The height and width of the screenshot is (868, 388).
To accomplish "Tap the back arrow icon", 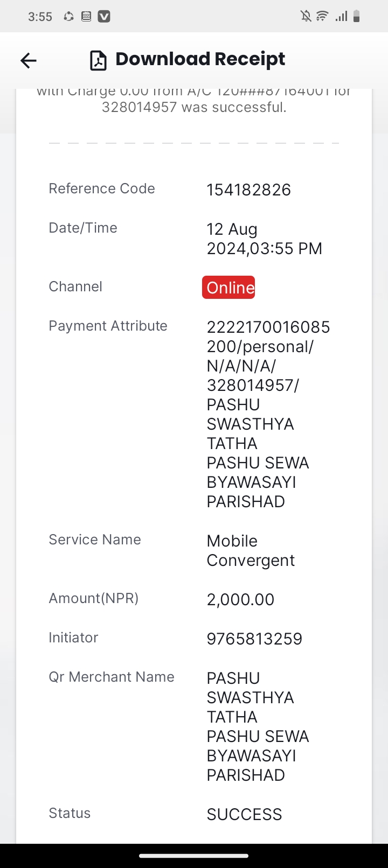I will pos(29,60).
